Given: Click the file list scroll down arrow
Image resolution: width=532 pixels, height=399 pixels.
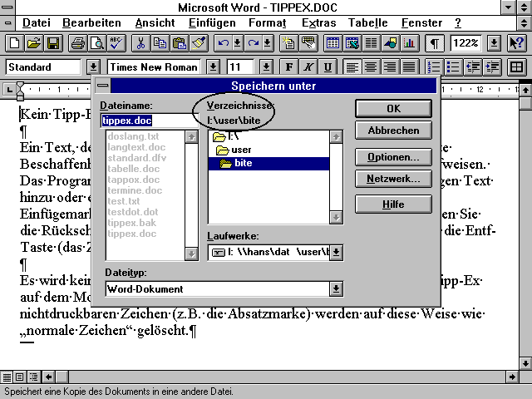Looking at the screenshot, I should tap(191, 254).
